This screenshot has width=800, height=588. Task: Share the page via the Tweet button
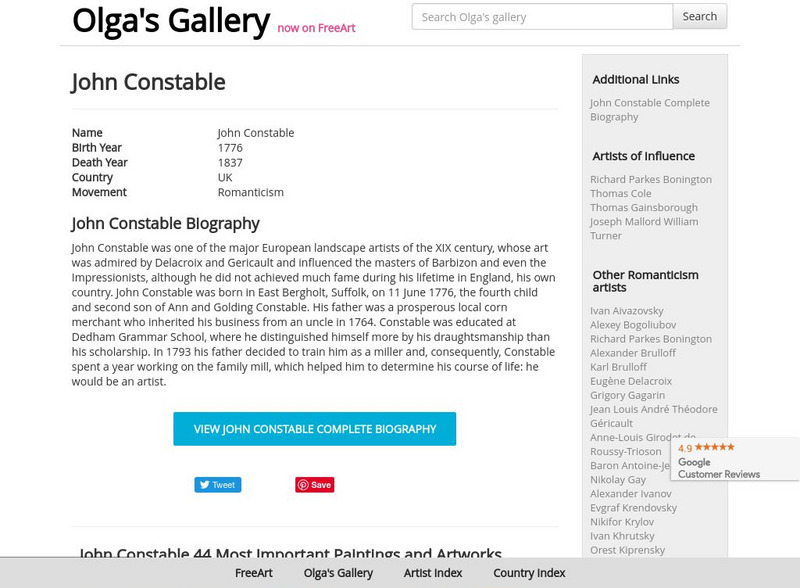[218, 484]
